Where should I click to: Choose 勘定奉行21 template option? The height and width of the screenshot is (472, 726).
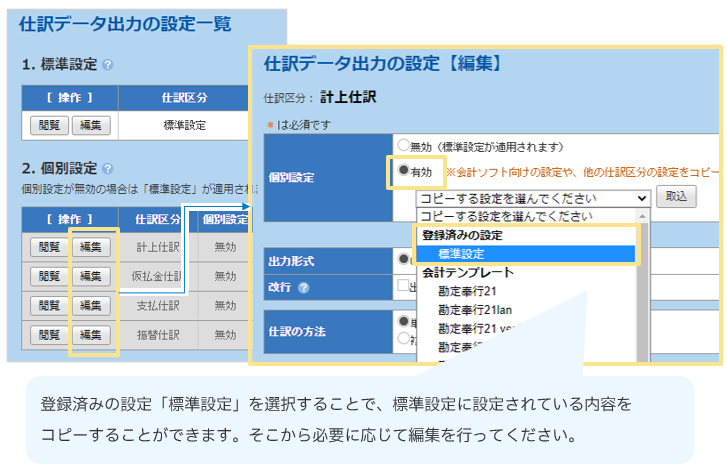467,291
